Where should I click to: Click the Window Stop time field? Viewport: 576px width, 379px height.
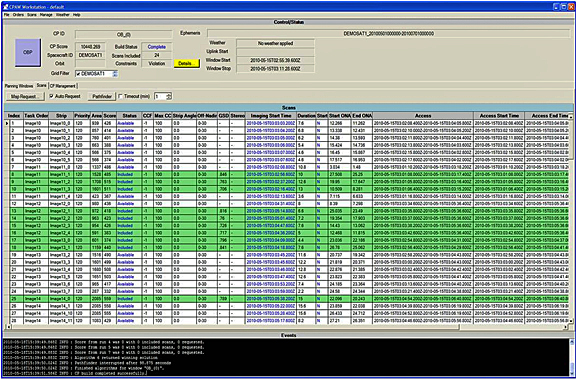click(x=275, y=69)
